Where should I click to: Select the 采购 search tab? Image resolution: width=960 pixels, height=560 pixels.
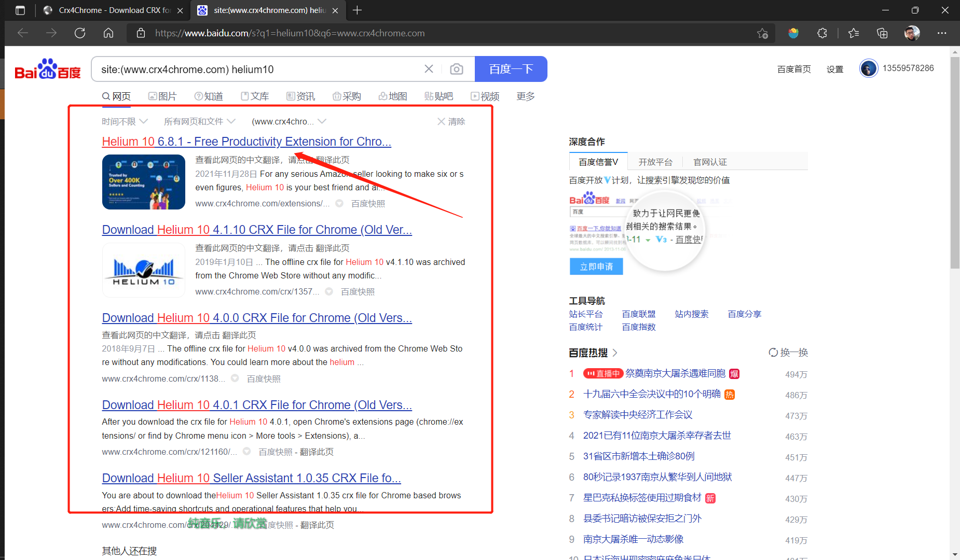coord(347,96)
